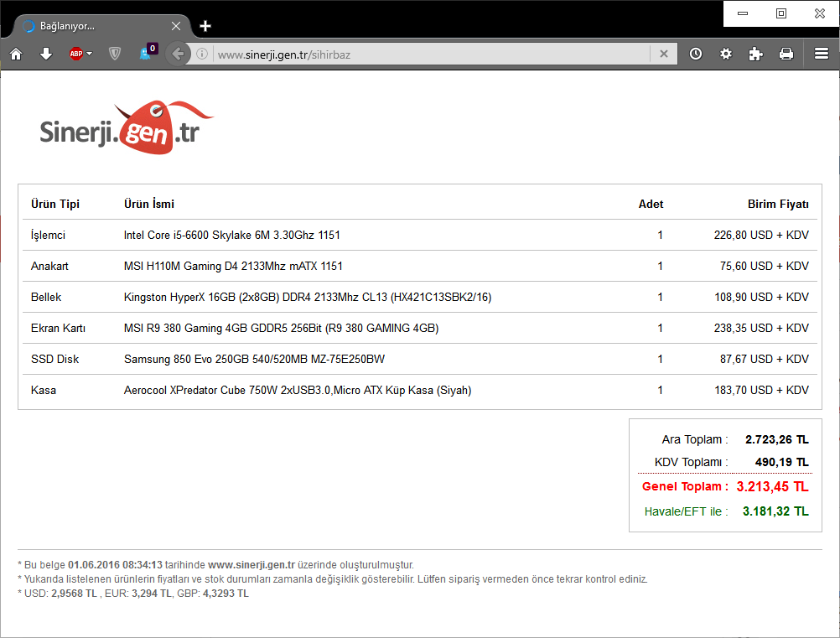This screenshot has width=840, height=638.
Task: Open browsing history clock icon
Action: tap(696, 54)
